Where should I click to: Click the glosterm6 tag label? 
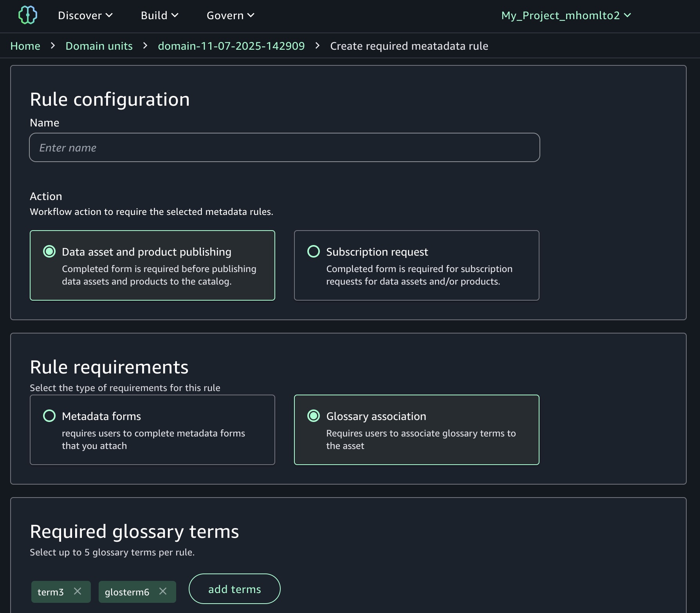pyautogui.click(x=127, y=592)
